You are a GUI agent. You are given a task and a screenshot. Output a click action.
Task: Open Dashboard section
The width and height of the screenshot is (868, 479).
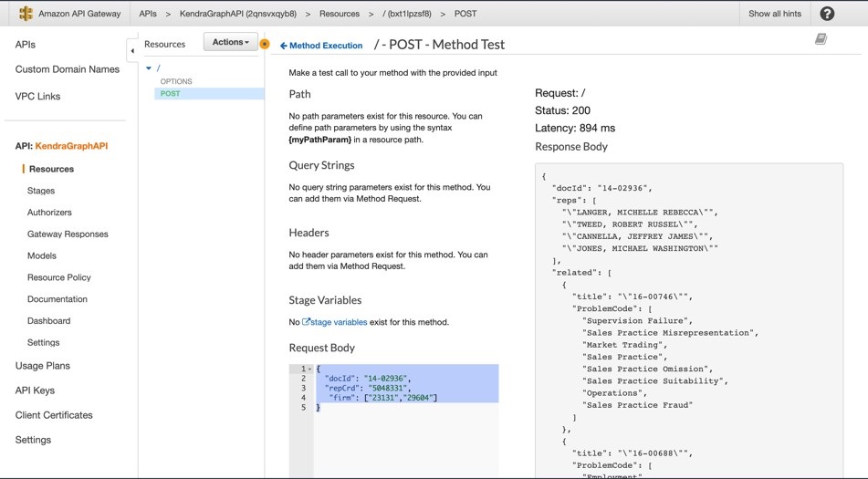click(x=48, y=321)
